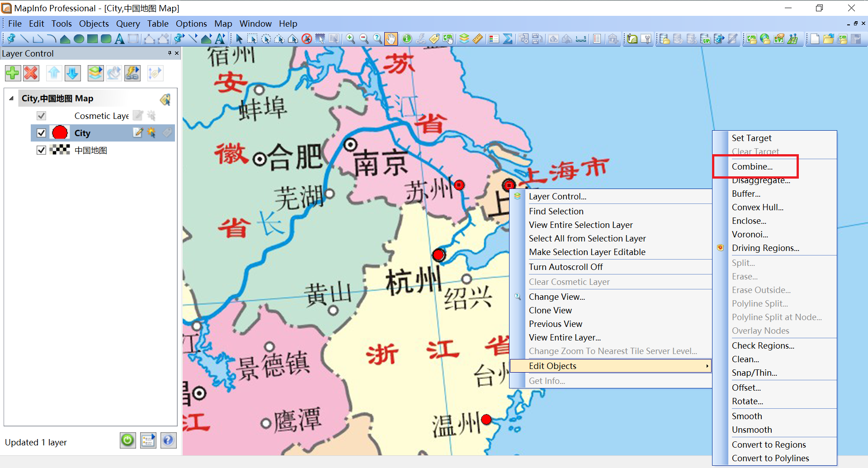Screen dimensions: 868x468
Task: Click Convex Hull in the submenu
Action: coord(757,207)
